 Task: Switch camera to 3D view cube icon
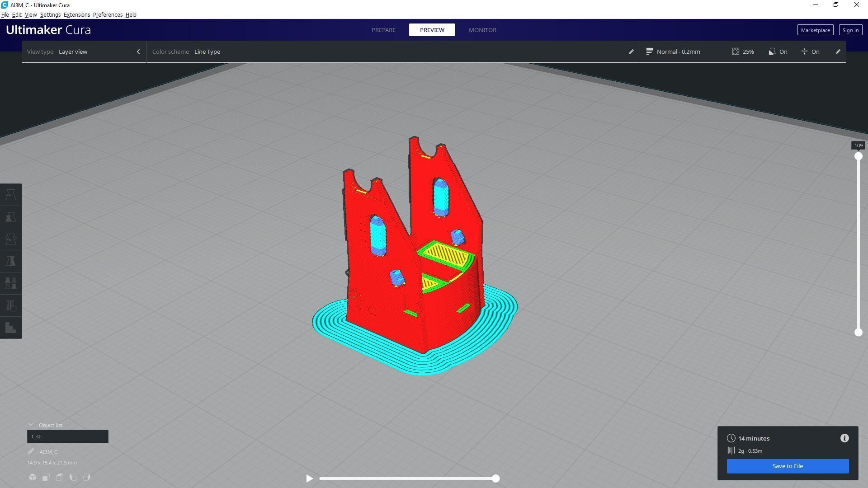click(33, 477)
